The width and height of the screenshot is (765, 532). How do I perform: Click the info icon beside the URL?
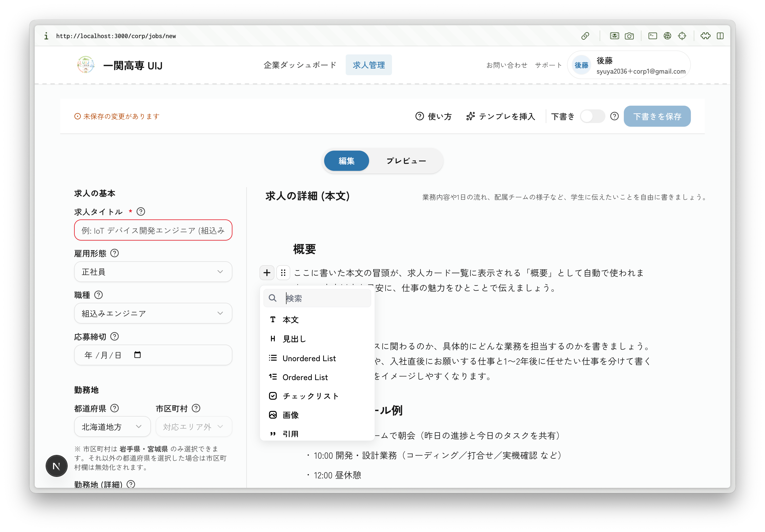(46, 36)
